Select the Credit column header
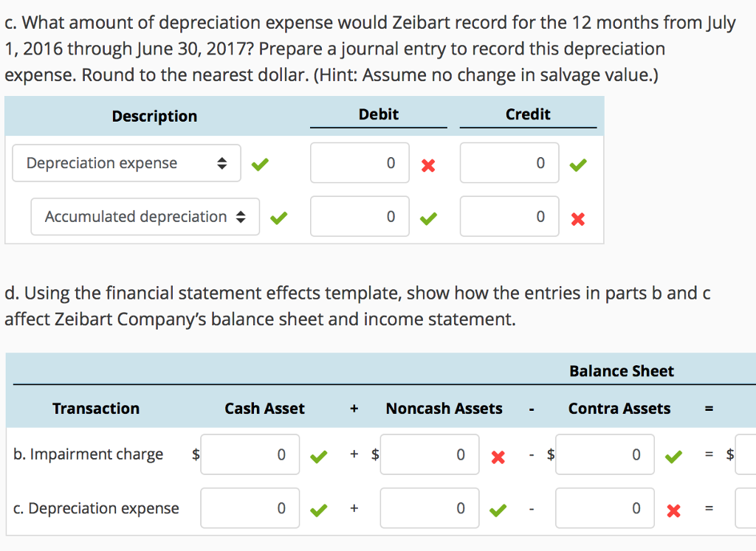Viewport: 756px width, 551px height. (528, 114)
